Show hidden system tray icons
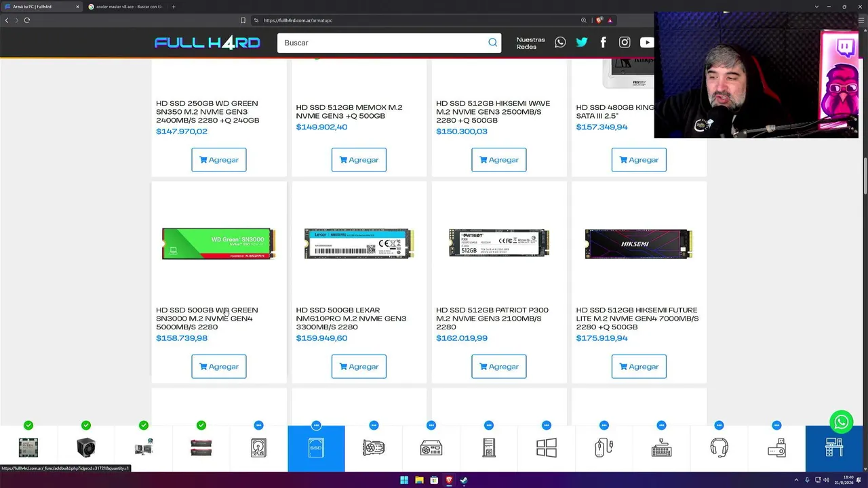Image resolution: width=868 pixels, height=488 pixels. [x=796, y=480]
